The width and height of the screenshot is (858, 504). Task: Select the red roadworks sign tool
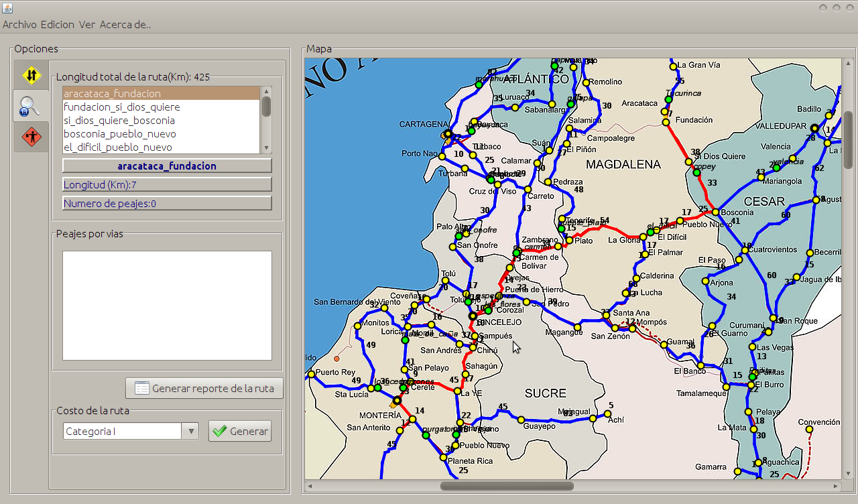pyautogui.click(x=31, y=136)
